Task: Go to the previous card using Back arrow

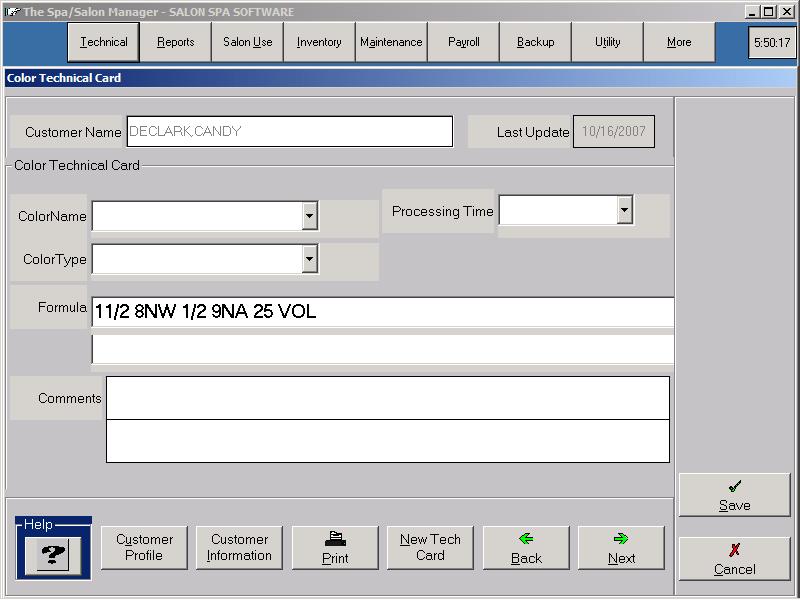Action: coord(526,548)
